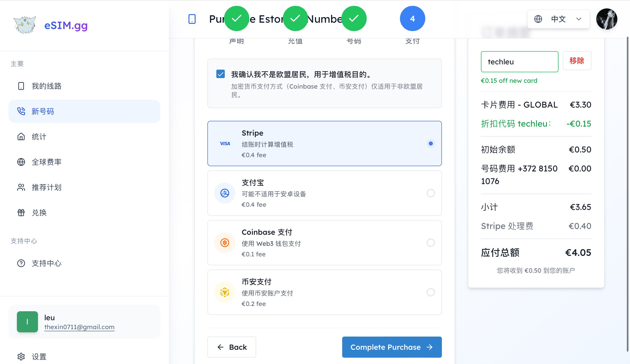Viewport: 630px width, 364px height.
Task: Select the 支付宝 radio button
Action: pos(431,193)
